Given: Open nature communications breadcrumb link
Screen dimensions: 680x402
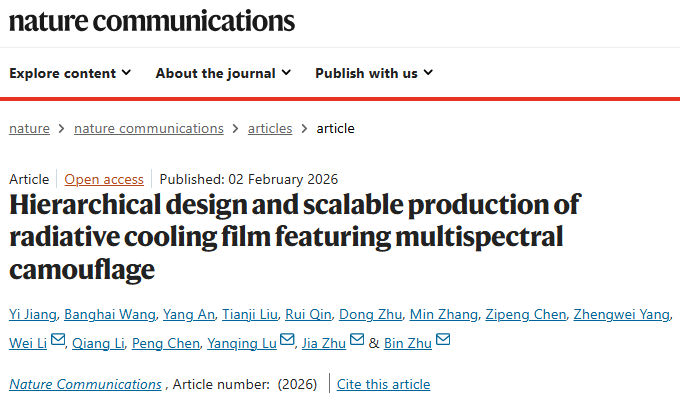Looking at the screenshot, I should 149,128.
